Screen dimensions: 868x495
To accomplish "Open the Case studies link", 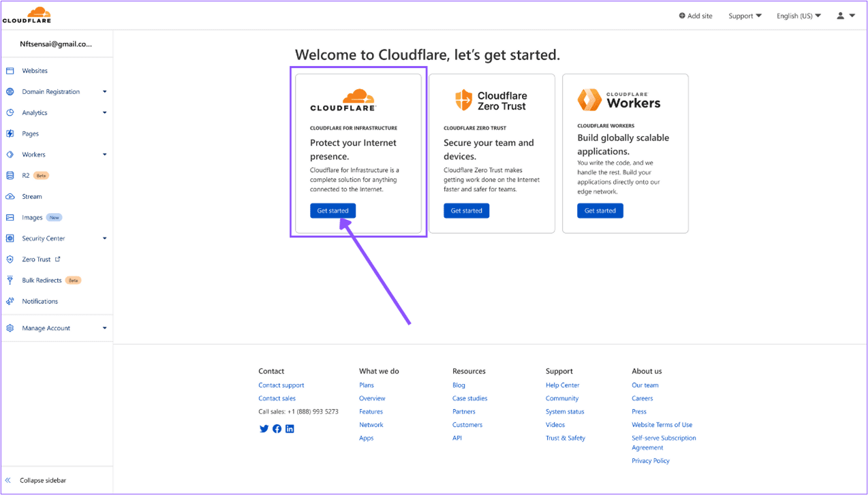I will tap(470, 398).
